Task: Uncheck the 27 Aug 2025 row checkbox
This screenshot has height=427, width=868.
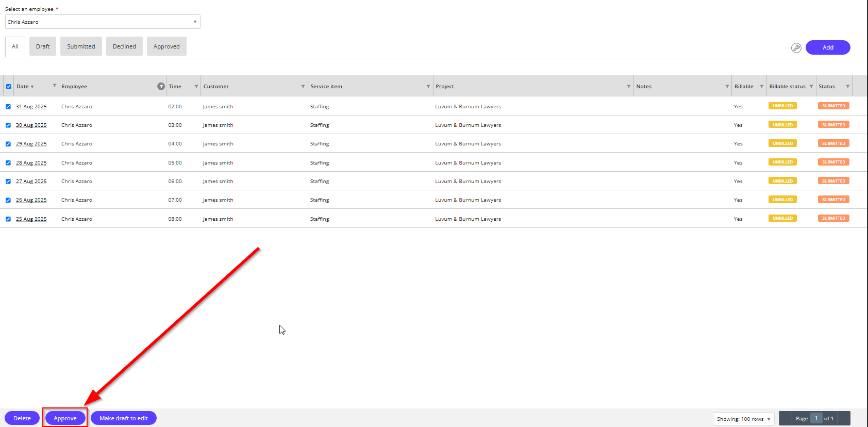Action: [8, 182]
